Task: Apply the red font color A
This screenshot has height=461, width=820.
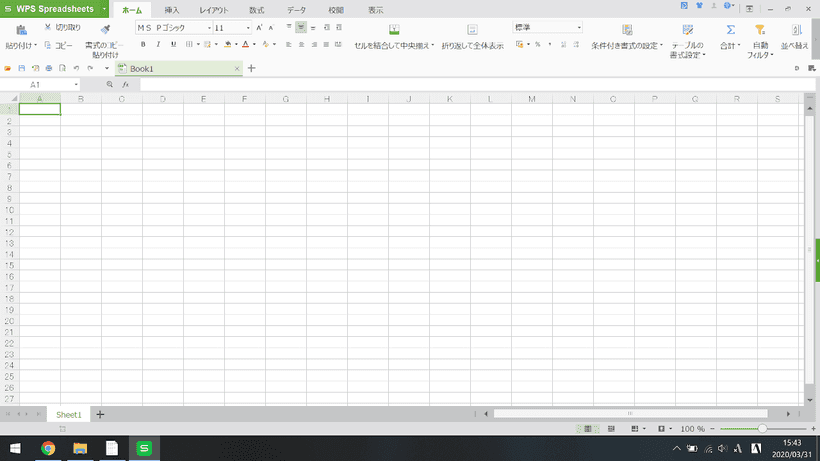Action: 245,44
